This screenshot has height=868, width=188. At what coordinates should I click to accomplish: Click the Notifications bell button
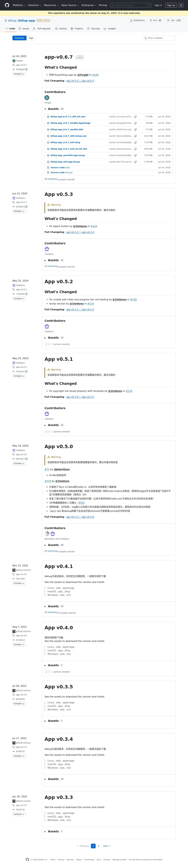137,20
